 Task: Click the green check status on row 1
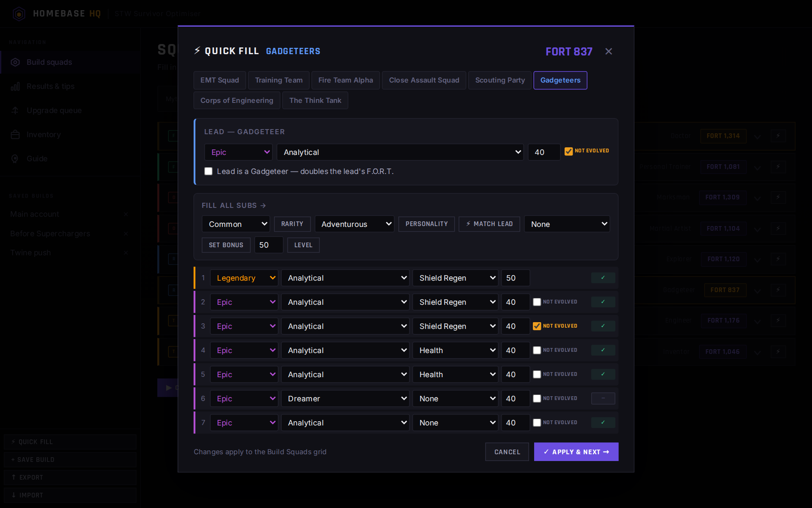603,278
